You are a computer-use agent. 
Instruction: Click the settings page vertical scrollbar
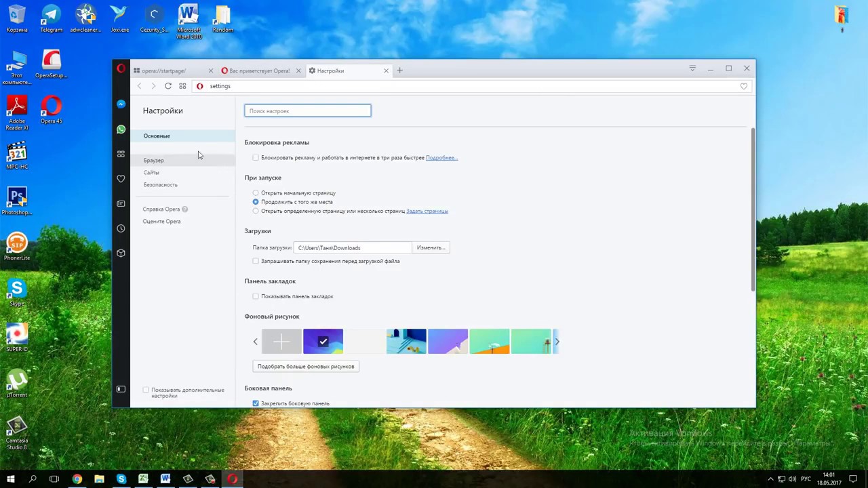(x=753, y=210)
